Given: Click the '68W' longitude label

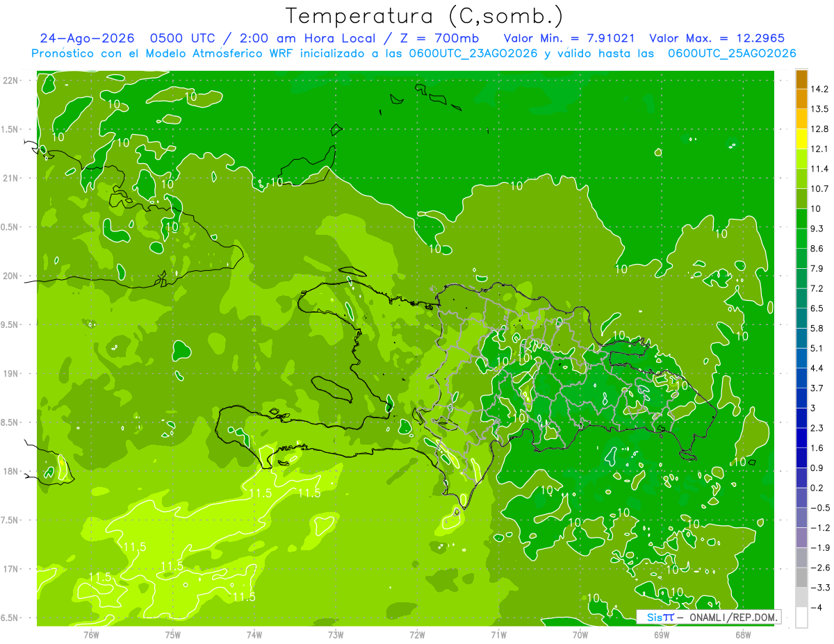Looking at the screenshot, I should (x=743, y=634).
